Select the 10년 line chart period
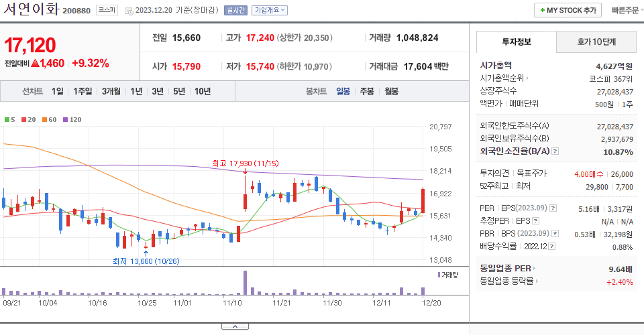Viewport: 644px width, 335px height. pyautogui.click(x=203, y=91)
